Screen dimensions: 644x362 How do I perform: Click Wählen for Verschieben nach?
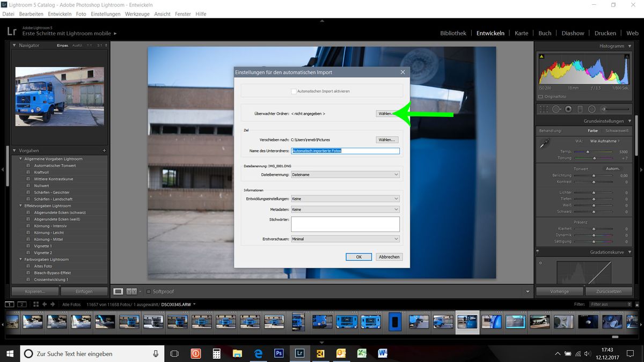387,139
